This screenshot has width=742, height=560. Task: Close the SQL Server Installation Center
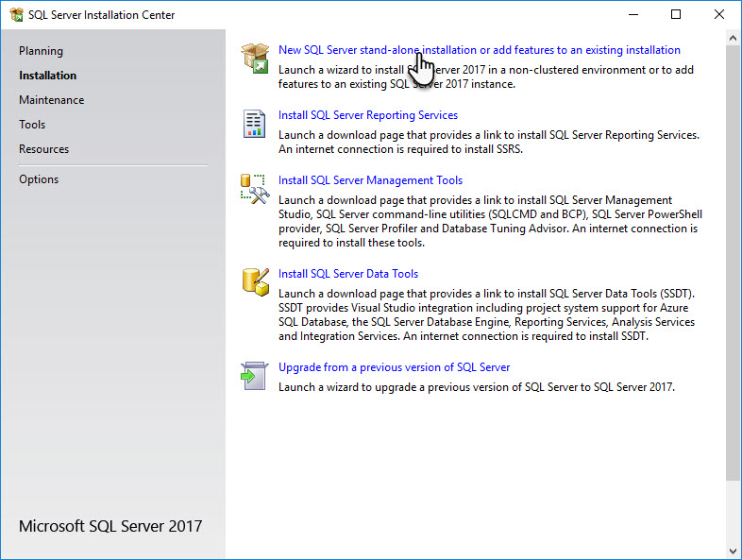[x=718, y=15]
